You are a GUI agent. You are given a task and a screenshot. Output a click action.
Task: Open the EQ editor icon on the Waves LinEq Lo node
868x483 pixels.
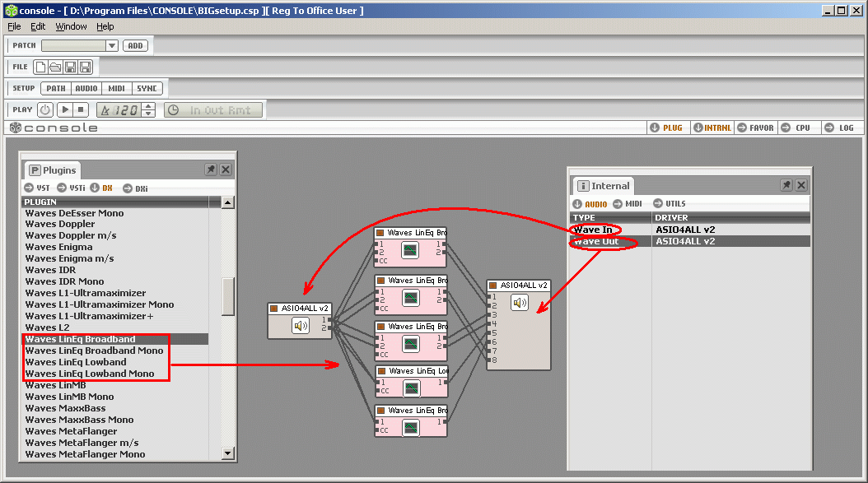click(x=411, y=388)
